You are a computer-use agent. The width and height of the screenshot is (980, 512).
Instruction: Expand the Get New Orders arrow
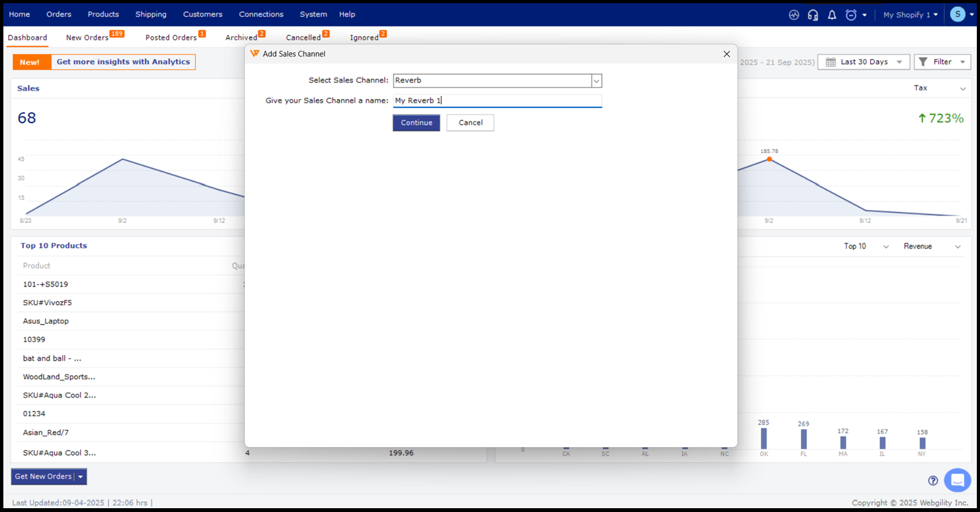click(x=81, y=477)
